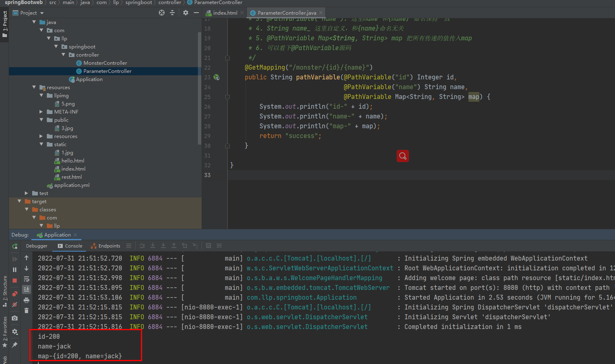Click the debug layout hamburger icon
The width and height of the screenshot is (615, 364).
(x=129, y=246)
